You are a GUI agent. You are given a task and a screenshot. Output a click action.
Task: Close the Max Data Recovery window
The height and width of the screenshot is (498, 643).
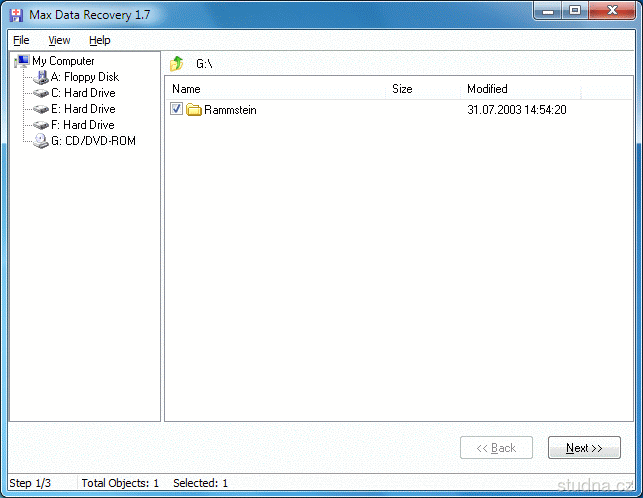click(612, 11)
